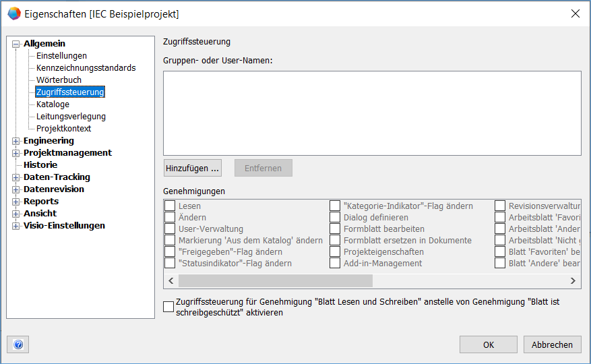The height and width of the screenshot is (364, 591).
Task: Open the Leitungsverlegung settings page
Action: (71, 117)
